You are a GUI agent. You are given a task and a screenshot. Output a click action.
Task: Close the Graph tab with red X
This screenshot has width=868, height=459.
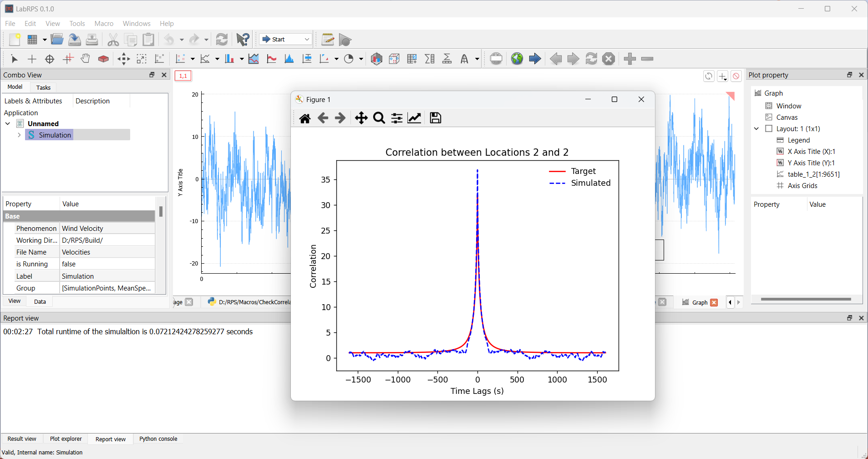[x=714, y=302]
